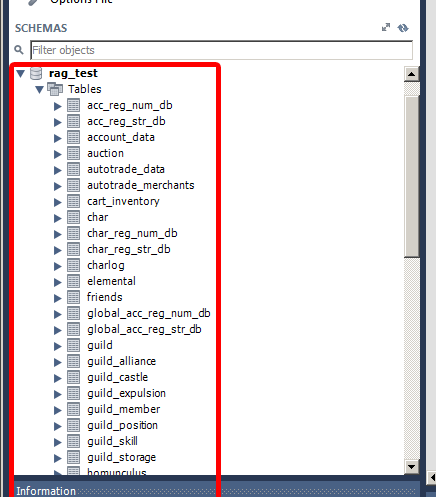Image resolution: width=436 pixels, height=497 pixels.
Task: Expand the char table node
Action: 58,218
